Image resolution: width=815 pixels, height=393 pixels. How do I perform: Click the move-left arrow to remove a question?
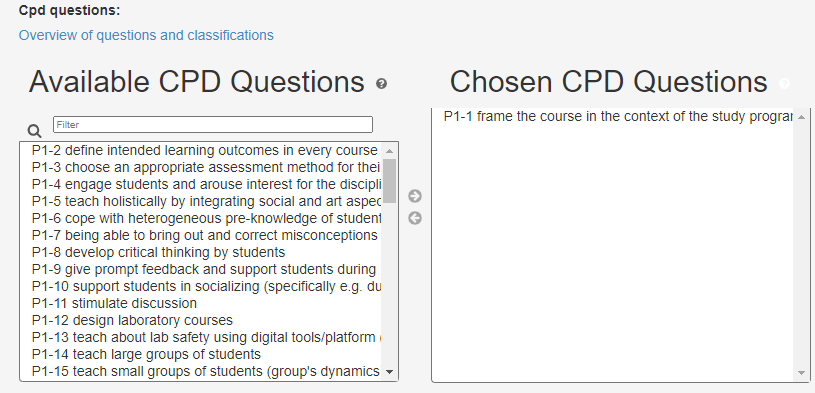point(415,218)
